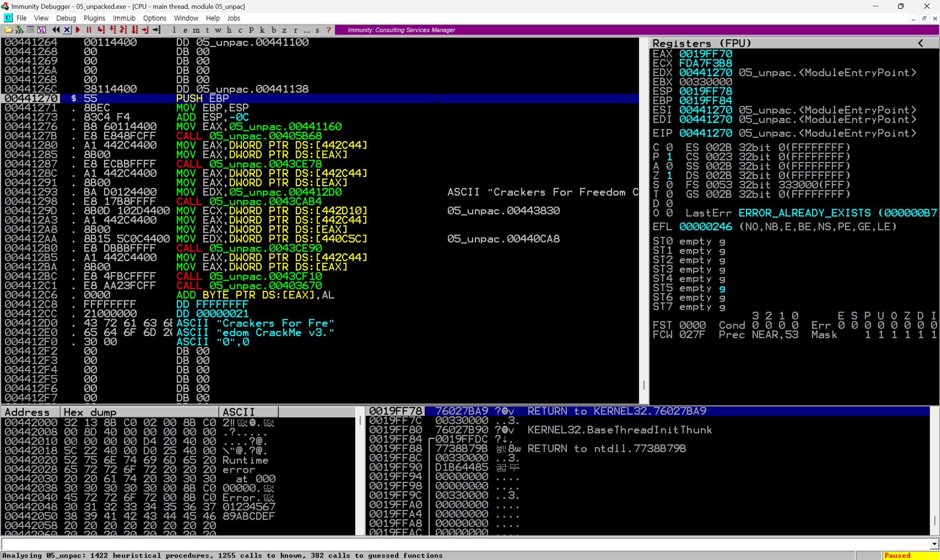
Task: Click the Close program X icon
Action: point(67,30)
